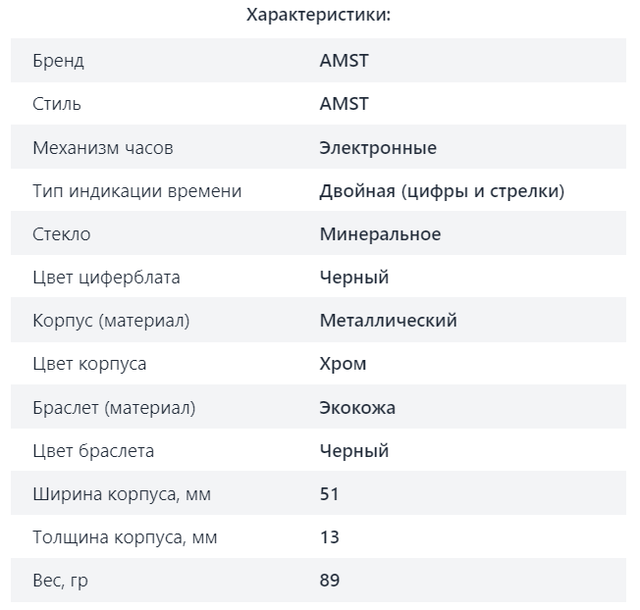Image resolution: width=640 pixels, height=610 pixels.
Task: Click the Механизм часов label
Action: (103, 147)
